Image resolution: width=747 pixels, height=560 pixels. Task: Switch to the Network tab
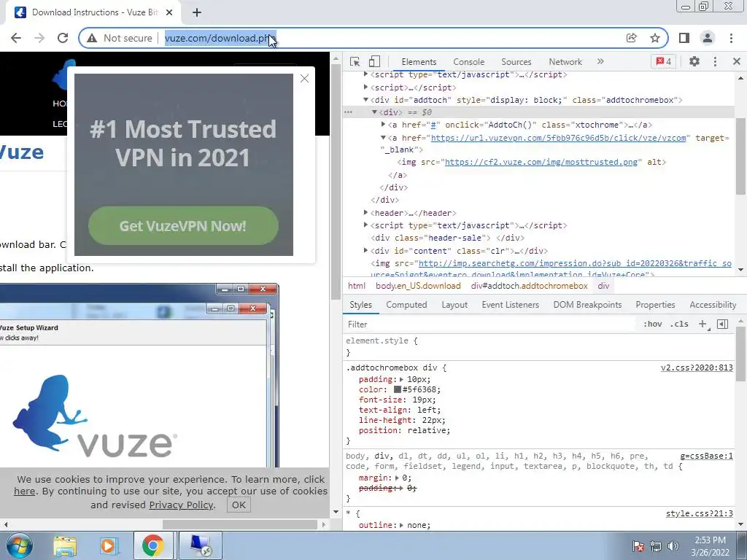[565, 62]
